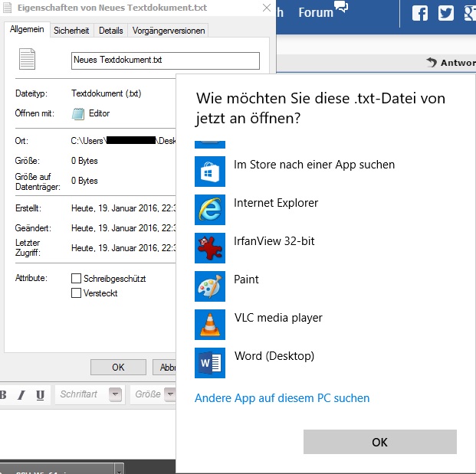
Task: Click the Ort file path value
Action: [x=123, y=141]
